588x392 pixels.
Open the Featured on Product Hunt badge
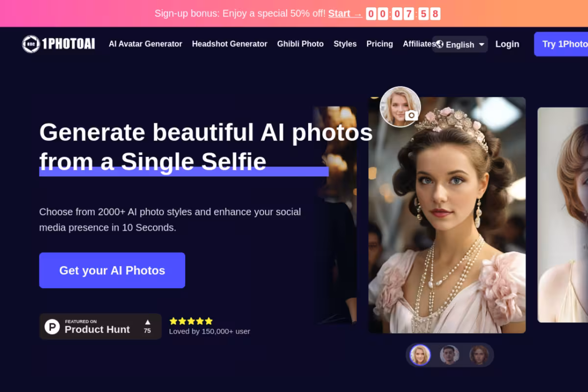100,326
